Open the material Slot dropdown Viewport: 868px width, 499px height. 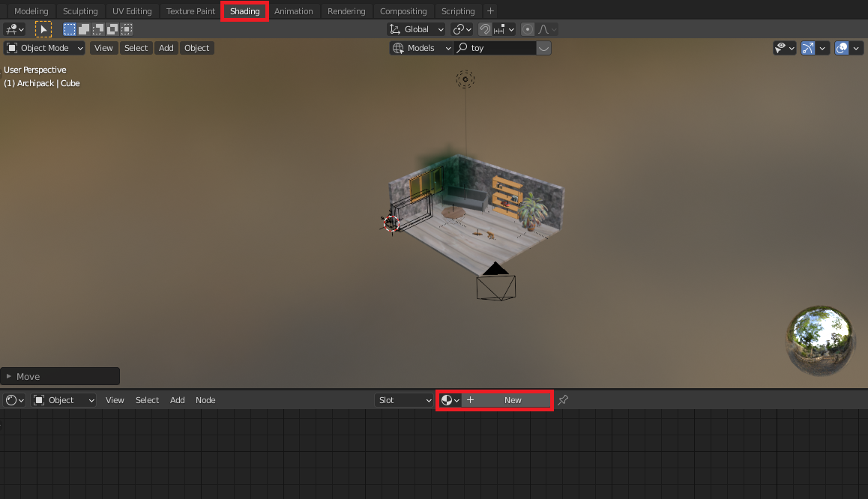[404, 400]
